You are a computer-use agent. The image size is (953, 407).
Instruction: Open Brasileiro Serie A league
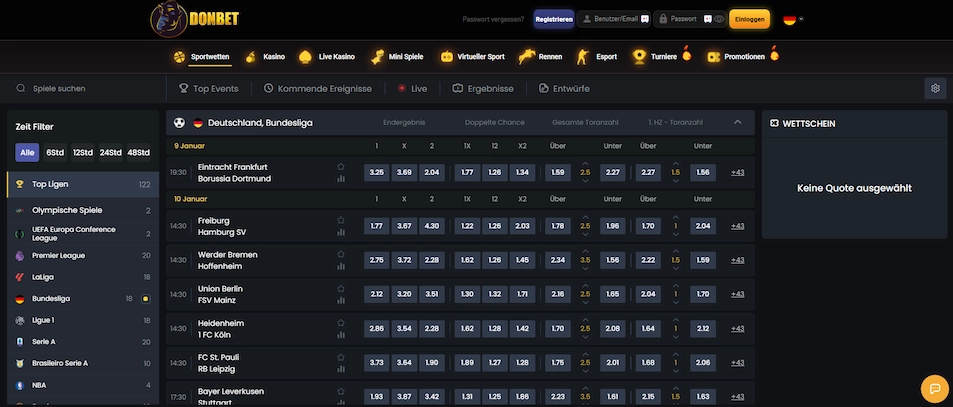click(83, 363)
